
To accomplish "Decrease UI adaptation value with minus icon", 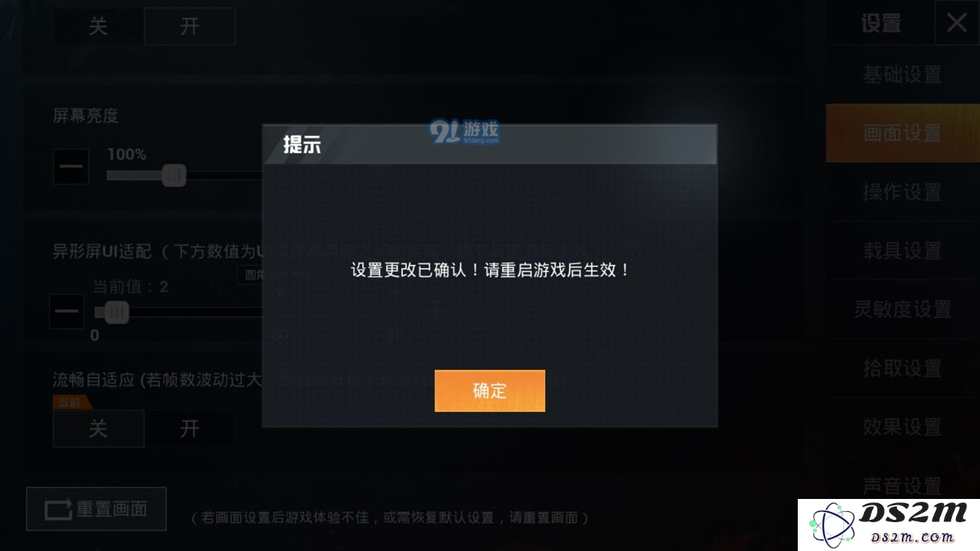I will point(67,311).
